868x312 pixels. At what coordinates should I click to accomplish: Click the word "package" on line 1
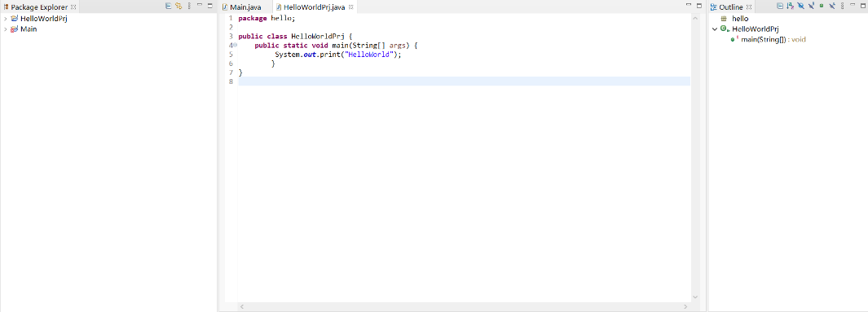[253, 18]
